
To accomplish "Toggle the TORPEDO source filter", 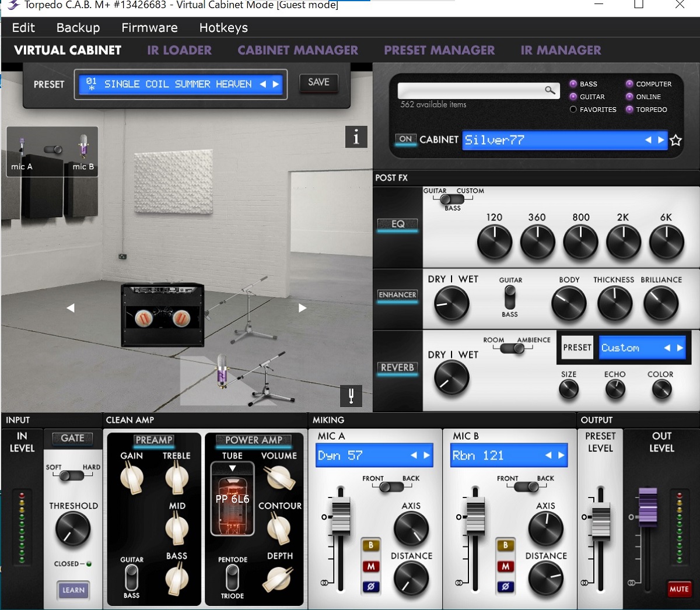I will pos(629,110).
